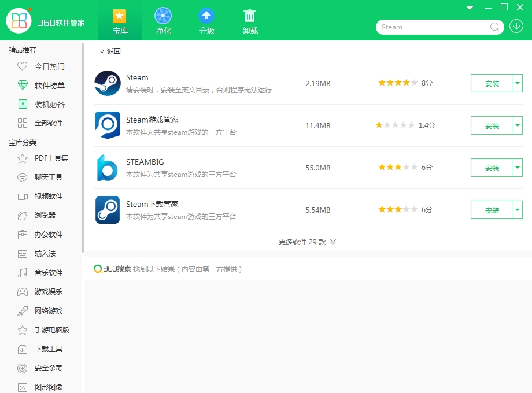Click the STEAMBIG title text
This screenshot has width=532, height=393.
(x=145, y=162)
